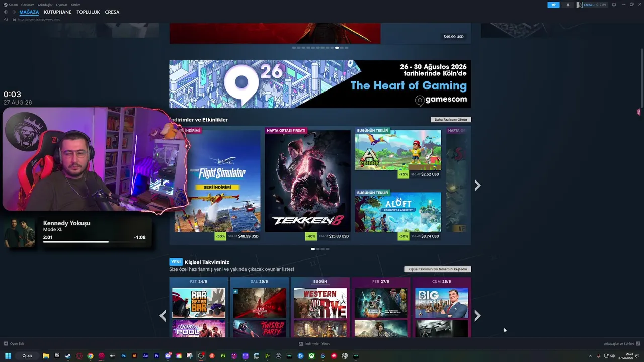Show hidden system tray icons
Screen dimensions: 644x362
(x=591, y=356)
